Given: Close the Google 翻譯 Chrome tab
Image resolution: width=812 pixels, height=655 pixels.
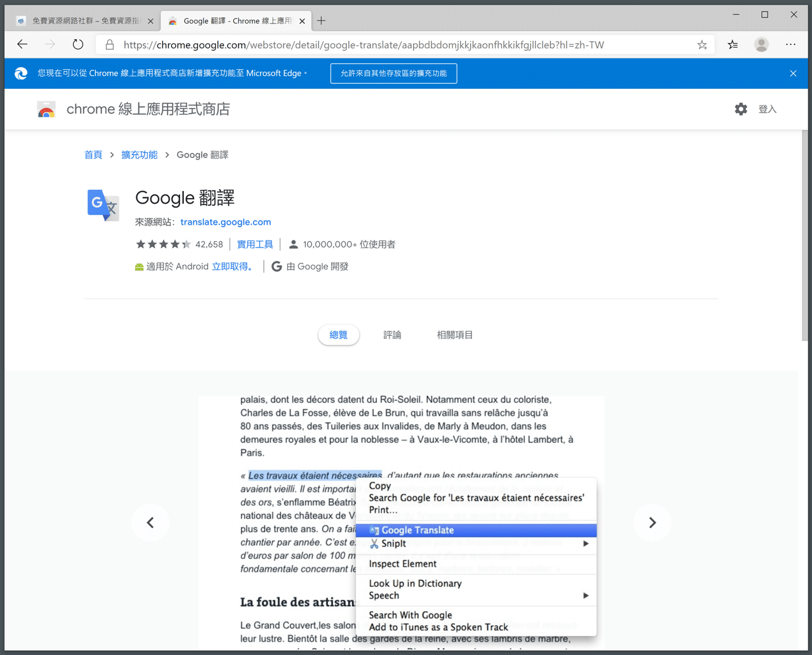Looking at the screenshot, I should click(x=302, y=21).
